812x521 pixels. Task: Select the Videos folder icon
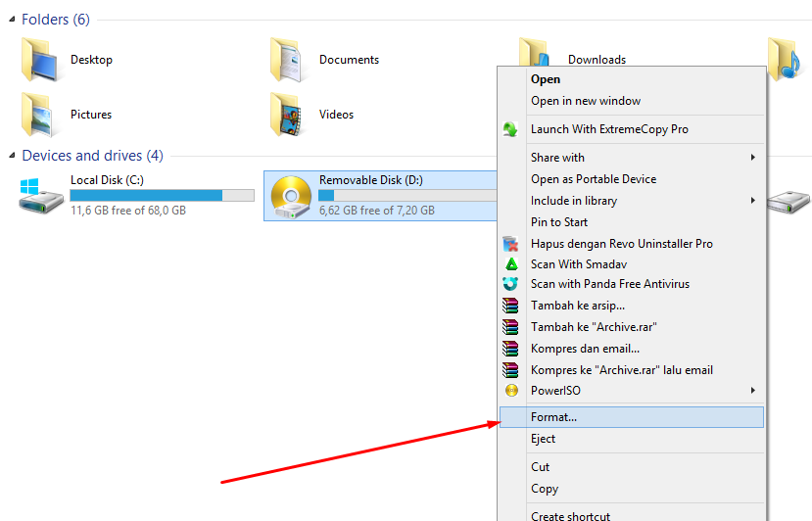[287, 115]
